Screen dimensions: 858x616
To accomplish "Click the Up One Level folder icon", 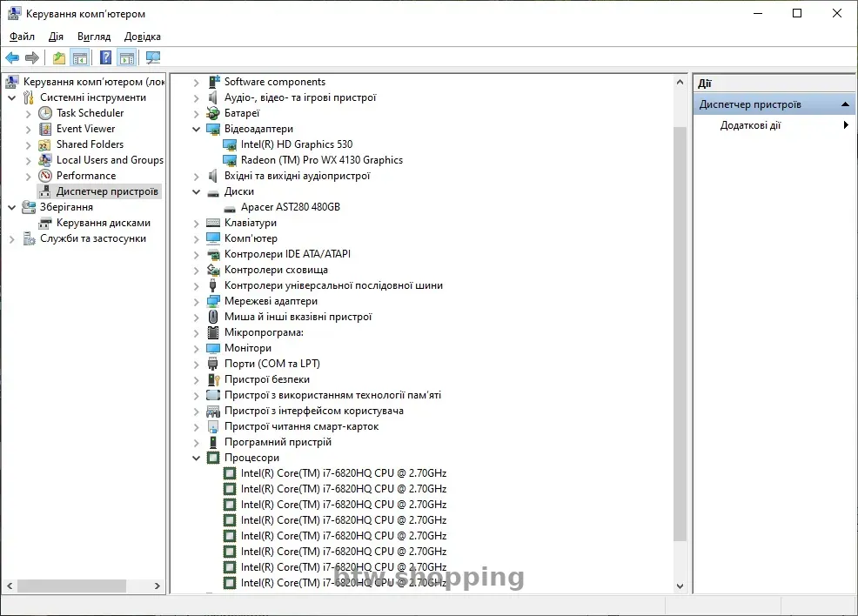I will (58, 58).
